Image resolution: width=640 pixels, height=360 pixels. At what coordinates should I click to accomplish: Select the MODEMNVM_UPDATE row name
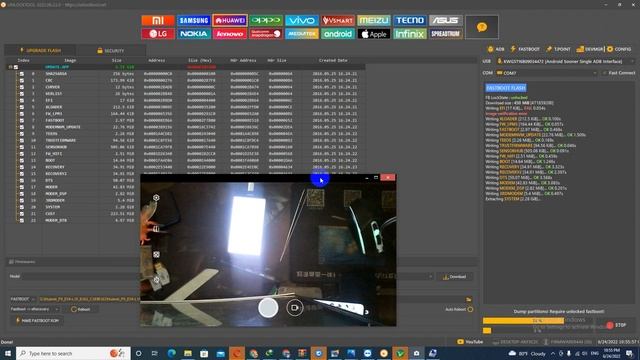[62, 127]
